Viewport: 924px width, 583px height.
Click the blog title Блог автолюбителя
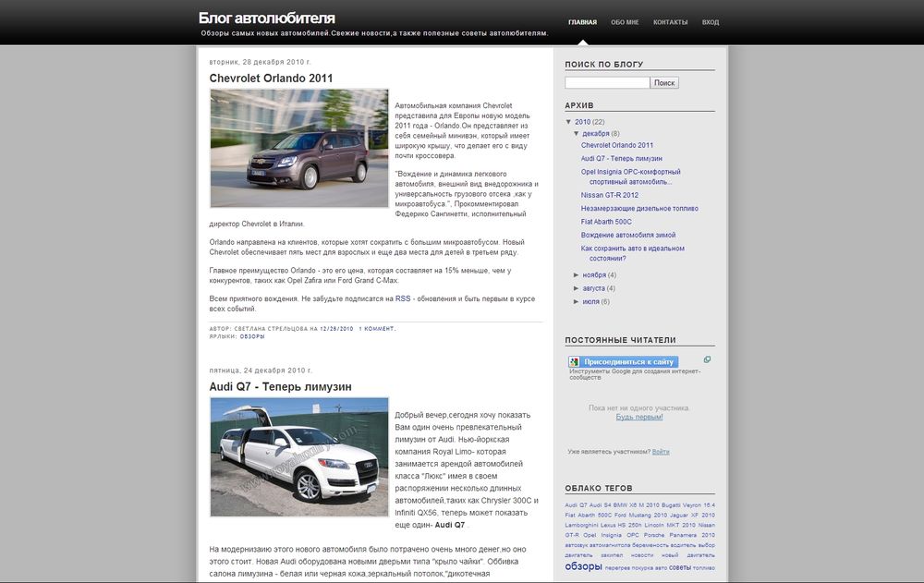click(266, 18)
